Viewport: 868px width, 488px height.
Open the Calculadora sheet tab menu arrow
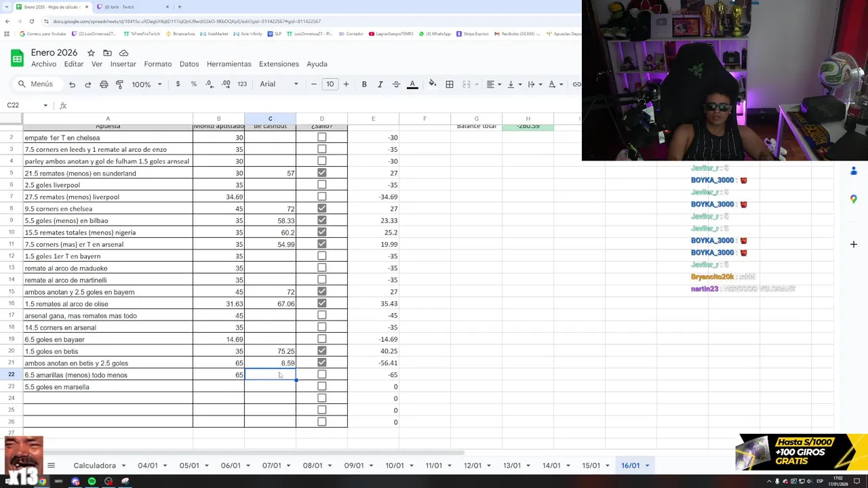tap(123, 466)
